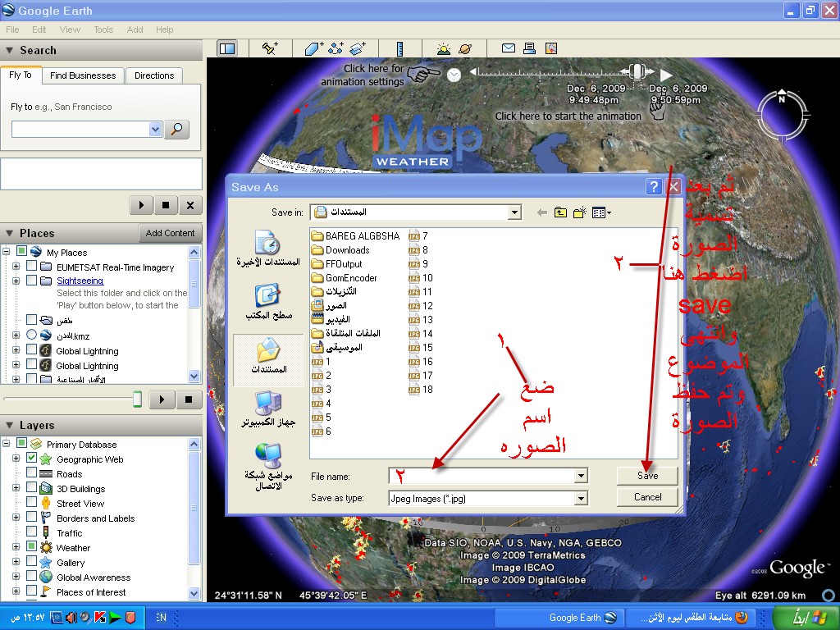Open the File menu
The width and height of the screenshot is (840, 630).
click(12, 30)
